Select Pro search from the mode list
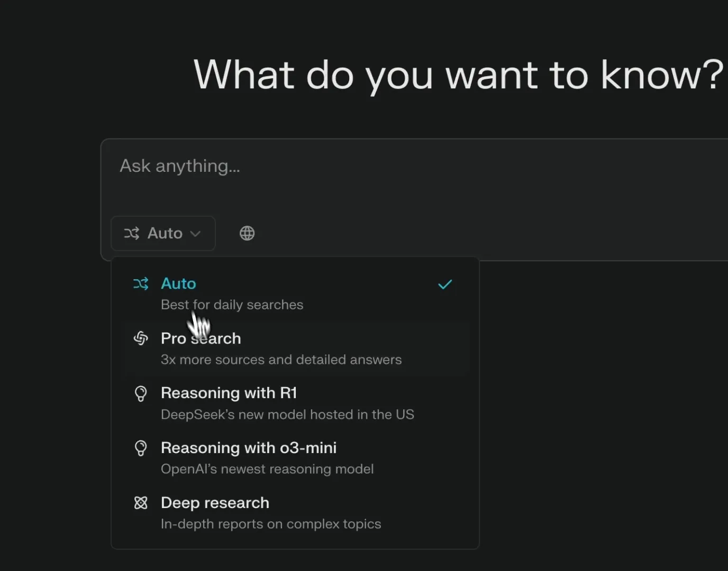 click(295, 349)
